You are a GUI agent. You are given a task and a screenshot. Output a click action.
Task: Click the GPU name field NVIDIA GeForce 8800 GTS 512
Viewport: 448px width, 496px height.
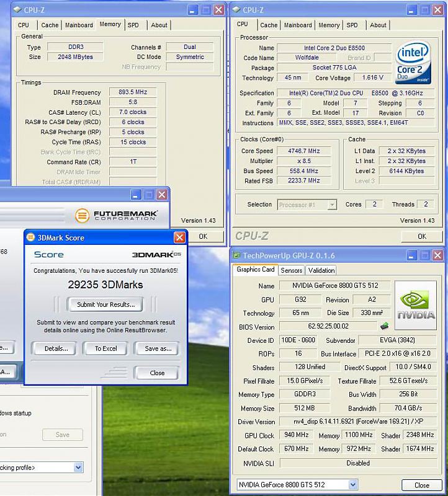point(335,285)
